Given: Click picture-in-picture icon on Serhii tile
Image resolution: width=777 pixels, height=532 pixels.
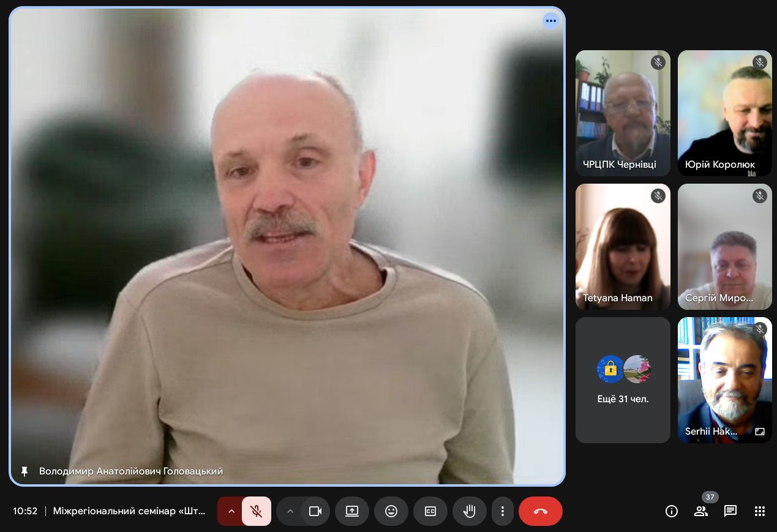Looking at the screenshot, I should [x=760, y=432].
